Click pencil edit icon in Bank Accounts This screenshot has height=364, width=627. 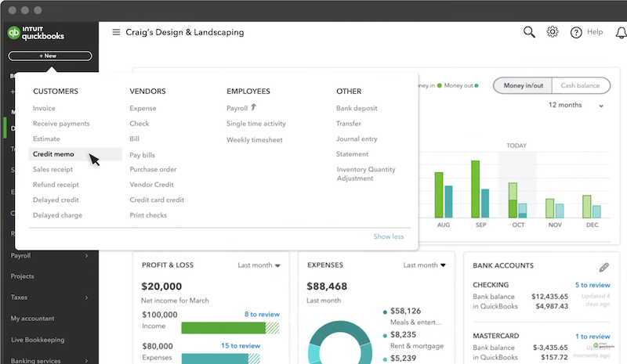(603, 268)
